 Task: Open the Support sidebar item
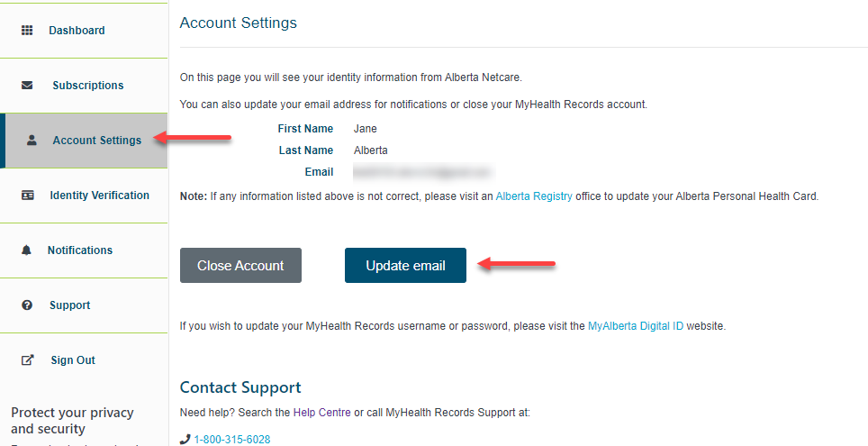(69, 305)
